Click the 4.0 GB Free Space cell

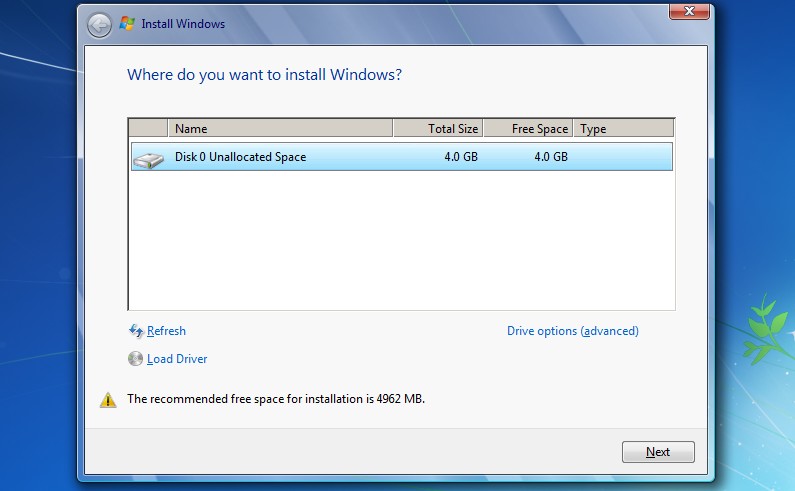(x=551, y=157)
